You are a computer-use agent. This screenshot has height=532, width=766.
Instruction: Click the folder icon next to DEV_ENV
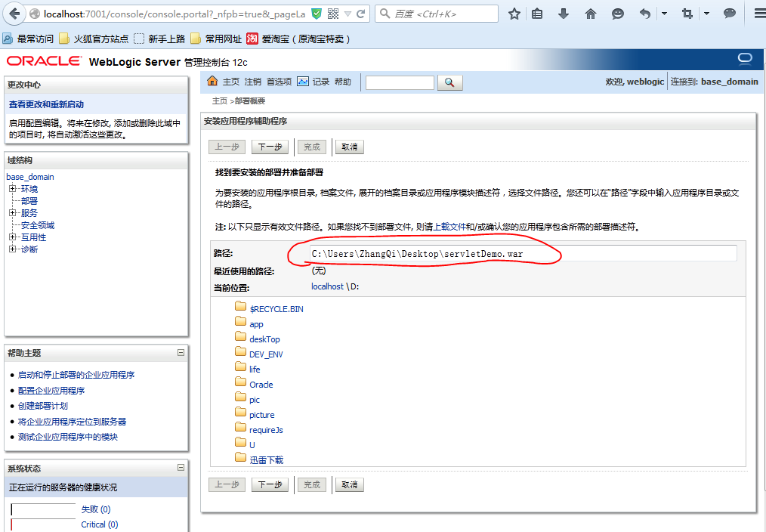[x=240, y=351]
